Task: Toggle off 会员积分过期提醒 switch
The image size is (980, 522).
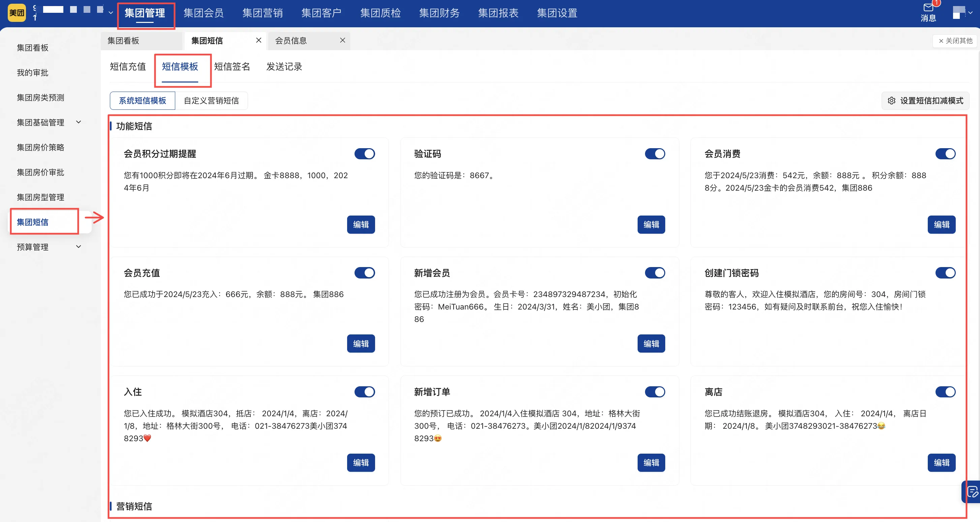Action: [x=364, y=154]
